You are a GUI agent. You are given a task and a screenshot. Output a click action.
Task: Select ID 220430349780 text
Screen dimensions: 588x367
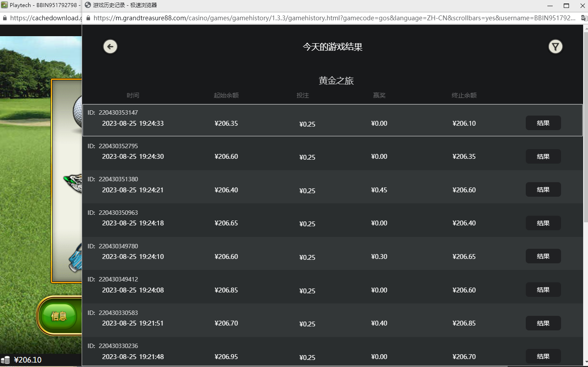coord(118,246)
